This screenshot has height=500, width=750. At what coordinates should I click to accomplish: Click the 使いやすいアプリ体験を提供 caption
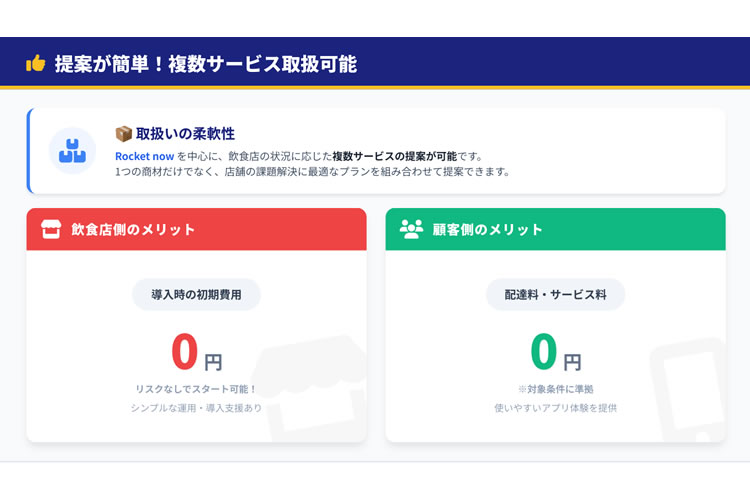(x=555, y=408)
